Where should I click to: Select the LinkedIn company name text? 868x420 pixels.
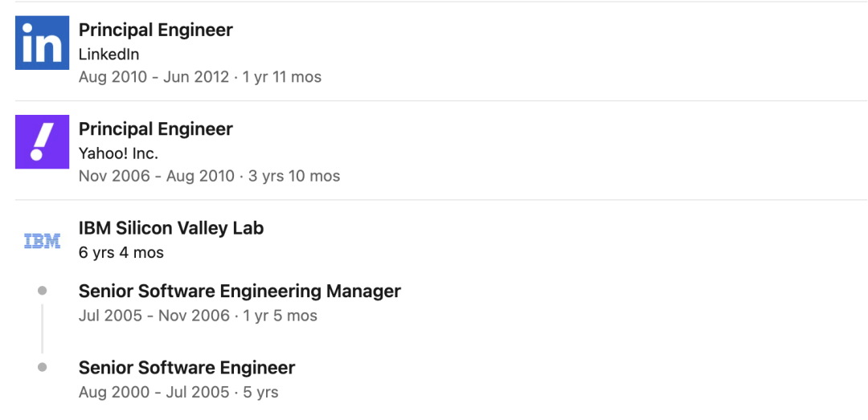click(108, 55)
